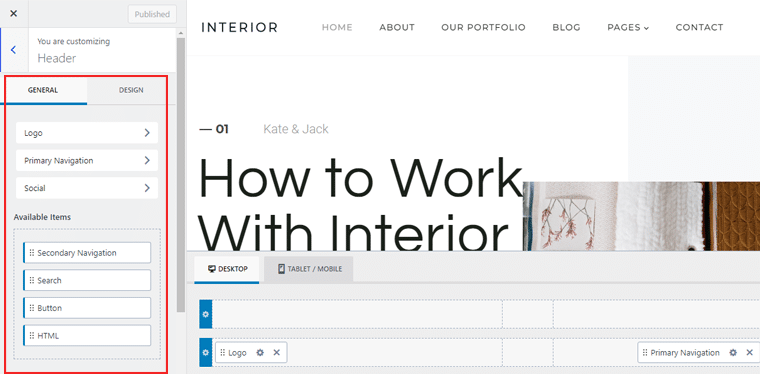Switch to the Design tab
The width and height of the screenshot is (760, 374).
(131, 90)
